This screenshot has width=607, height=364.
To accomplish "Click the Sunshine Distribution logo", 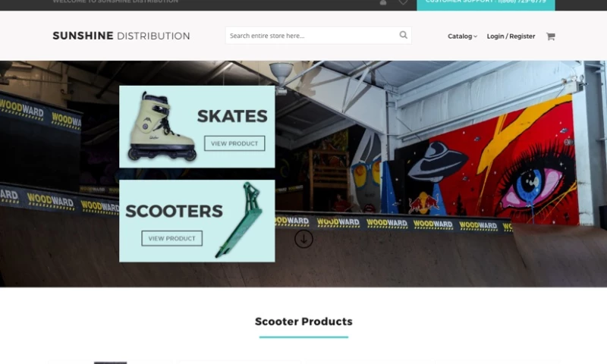I will (x=121, y=36).
